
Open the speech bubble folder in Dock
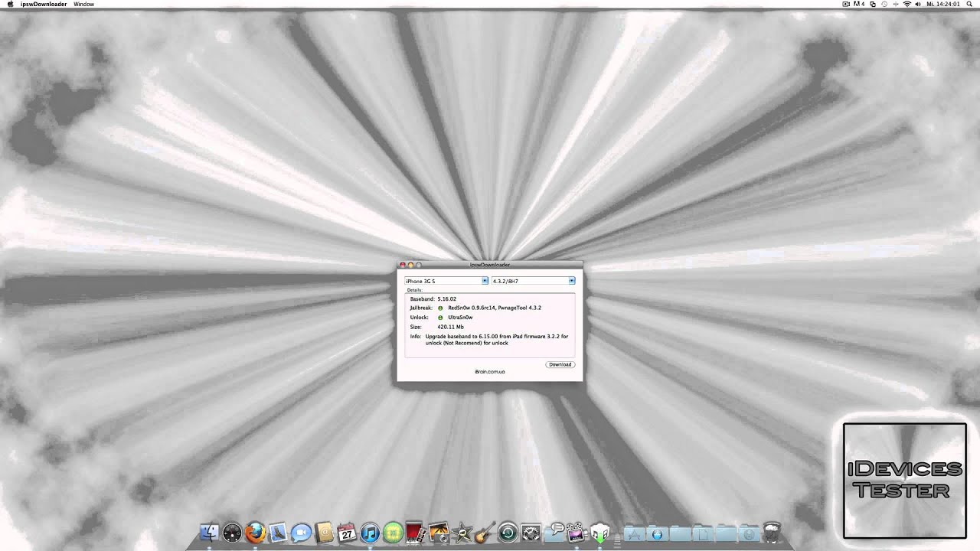pyautogui.click(x=555, y=533)
